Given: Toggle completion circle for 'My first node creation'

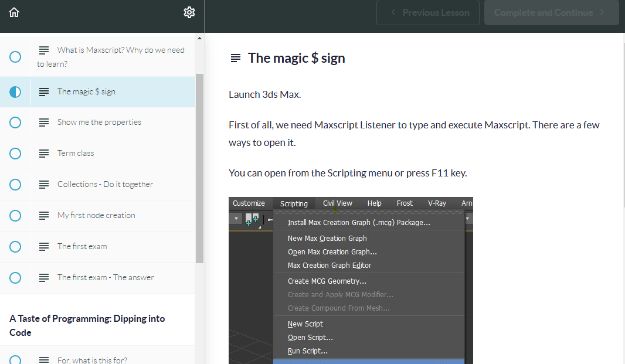Looking at the screenshot, I should coord(15,216).
